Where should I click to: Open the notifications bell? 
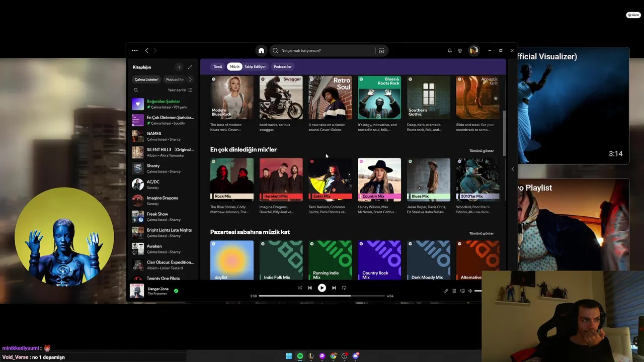click(450, 50)
